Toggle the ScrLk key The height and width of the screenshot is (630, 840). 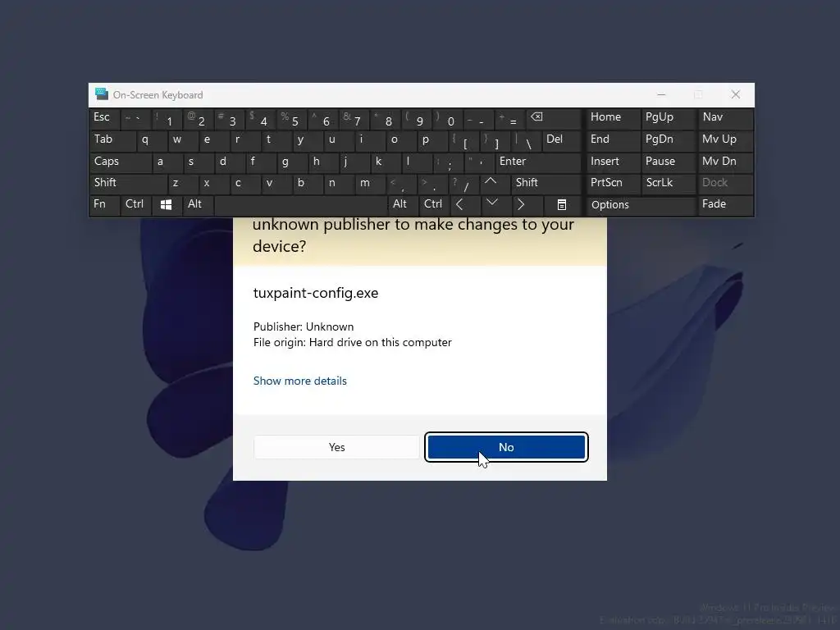pos(668,183)
